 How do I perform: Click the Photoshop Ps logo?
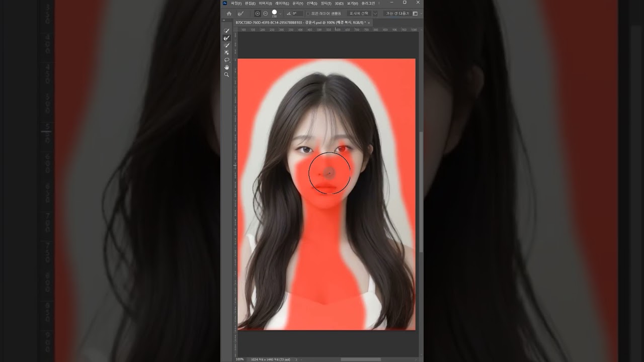[x=225, y=3]
